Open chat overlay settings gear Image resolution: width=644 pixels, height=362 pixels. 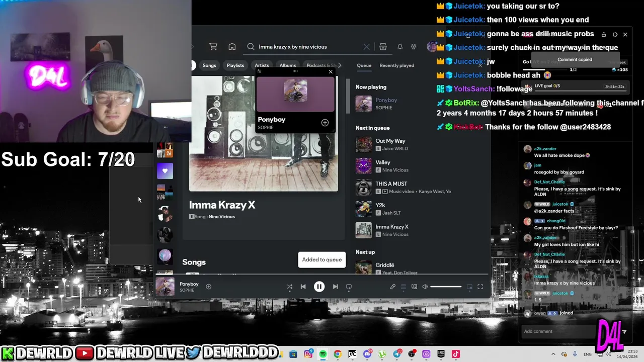pyautogui.click(x=615, y=35)
